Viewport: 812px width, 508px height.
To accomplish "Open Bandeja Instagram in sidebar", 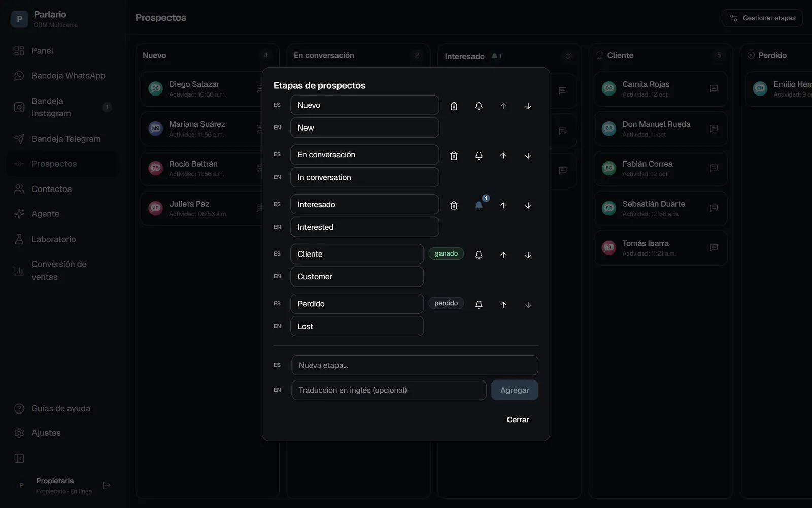I will point(62,107).
